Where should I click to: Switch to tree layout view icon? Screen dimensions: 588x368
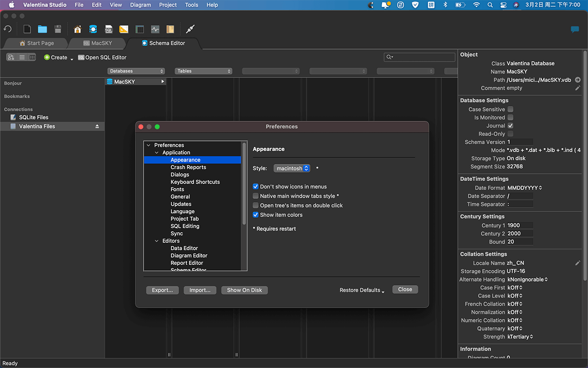point(11,57)
